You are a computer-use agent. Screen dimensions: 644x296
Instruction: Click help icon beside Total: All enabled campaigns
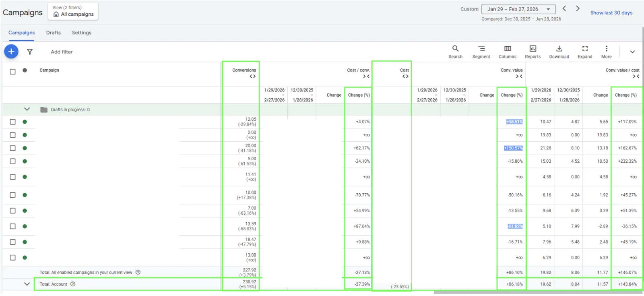[138, 272]
